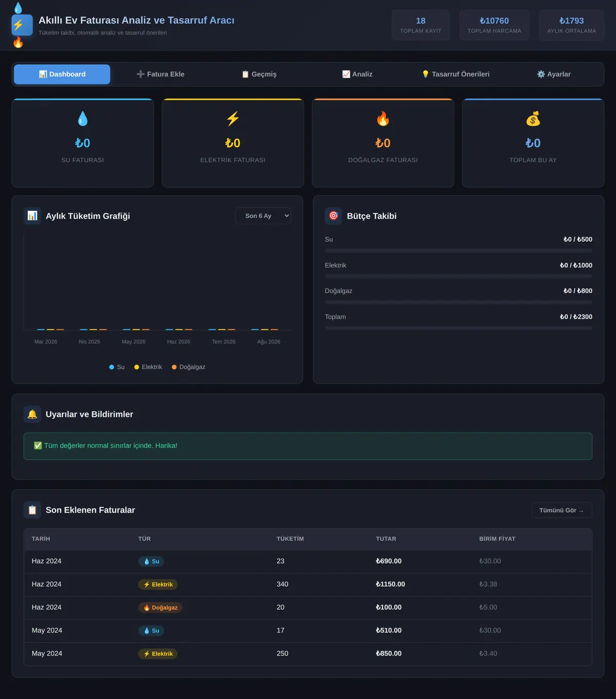The image size is (616, 699).
Task: Click the Tümünü Gör button
Action: pyautogui.click(x=562, y=510)
